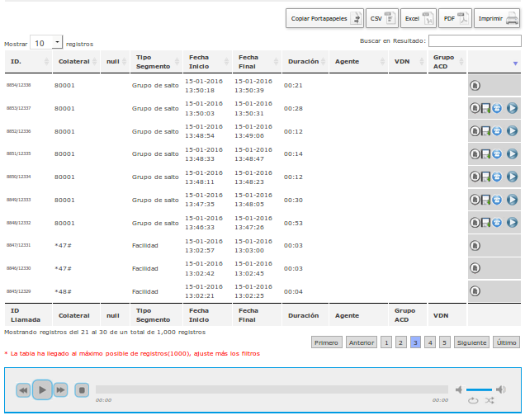Toggle repeat in the audio player
The width and height of the screenshot is (525, 420).
click(473, 400)
